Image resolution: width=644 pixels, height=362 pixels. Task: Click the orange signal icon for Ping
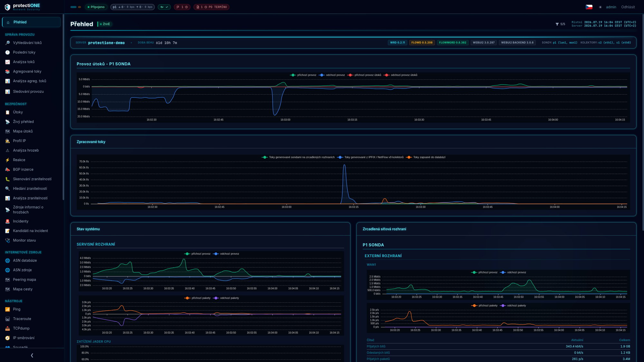pos(7,309)
